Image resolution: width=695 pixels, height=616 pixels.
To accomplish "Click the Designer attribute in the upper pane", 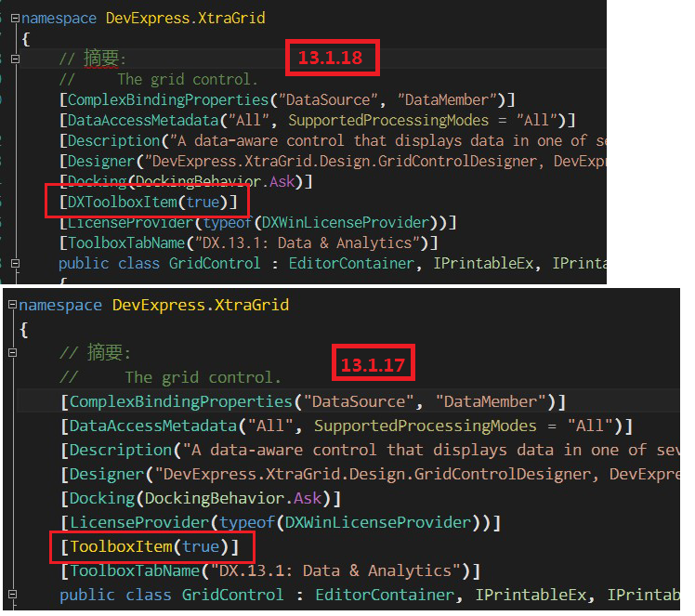I will [x=100, y=162].
